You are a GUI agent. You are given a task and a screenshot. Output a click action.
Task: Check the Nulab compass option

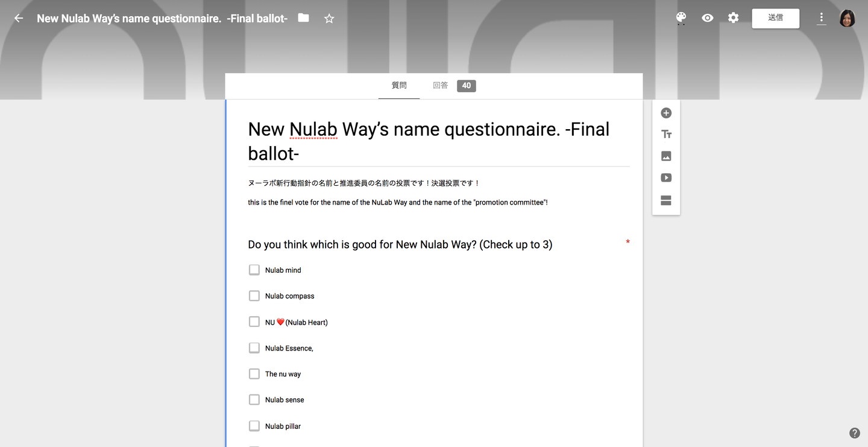[254, 296]
